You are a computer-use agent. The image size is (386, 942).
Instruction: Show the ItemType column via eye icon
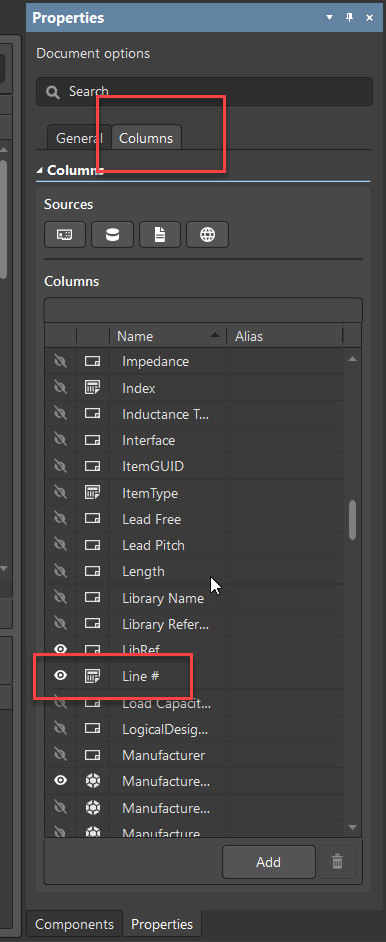[60, 493]
